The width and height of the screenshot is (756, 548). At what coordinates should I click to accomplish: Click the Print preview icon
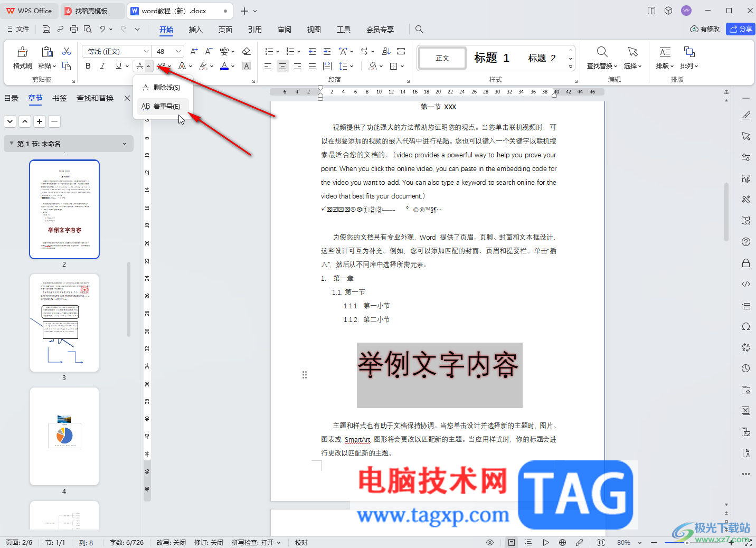pos(88,29)
